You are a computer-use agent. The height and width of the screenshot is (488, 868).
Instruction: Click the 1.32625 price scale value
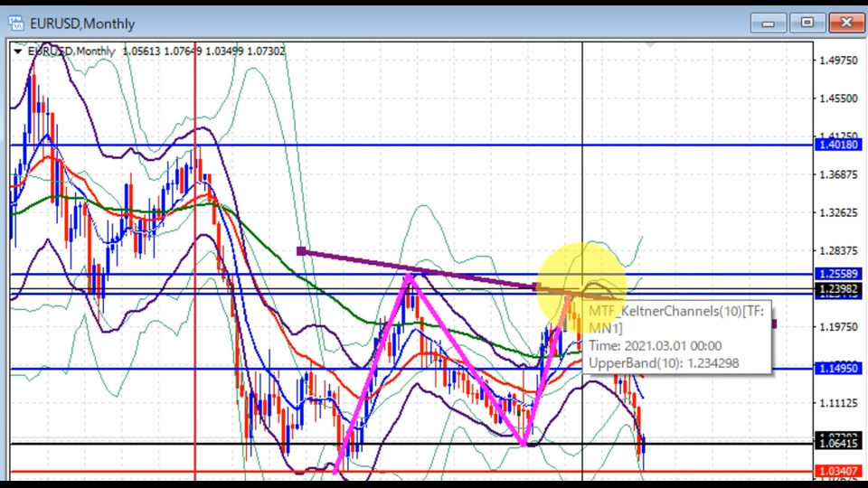pyautogui.click(x=838, y=213)
